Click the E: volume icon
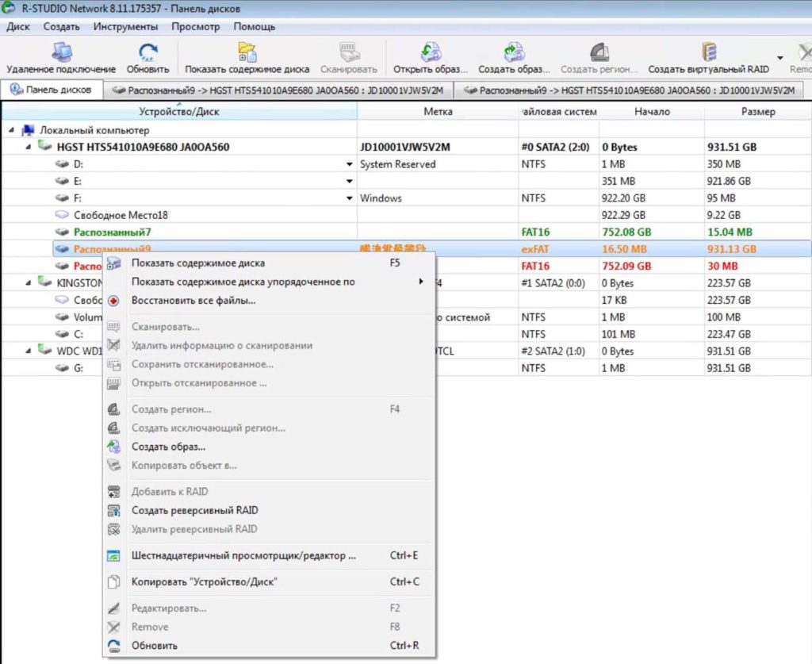 62,182
